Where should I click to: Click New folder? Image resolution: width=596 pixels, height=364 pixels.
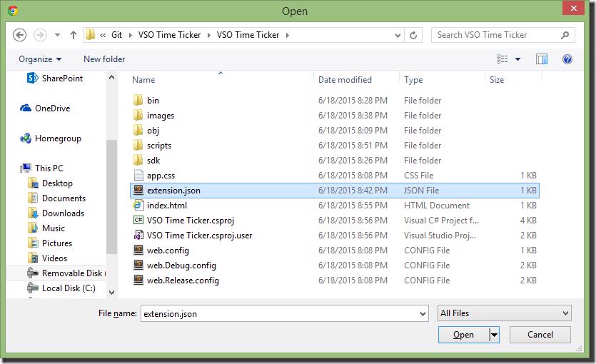(x=104, y=59)
